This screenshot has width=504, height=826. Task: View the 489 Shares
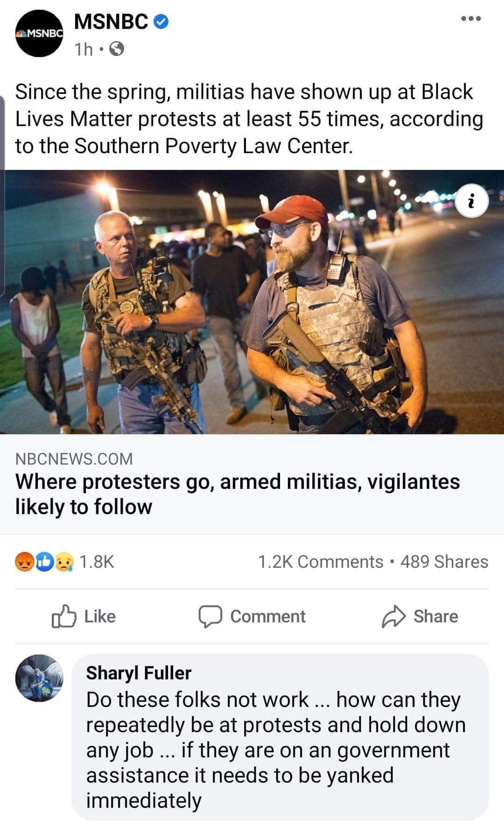tap(444, 561)
